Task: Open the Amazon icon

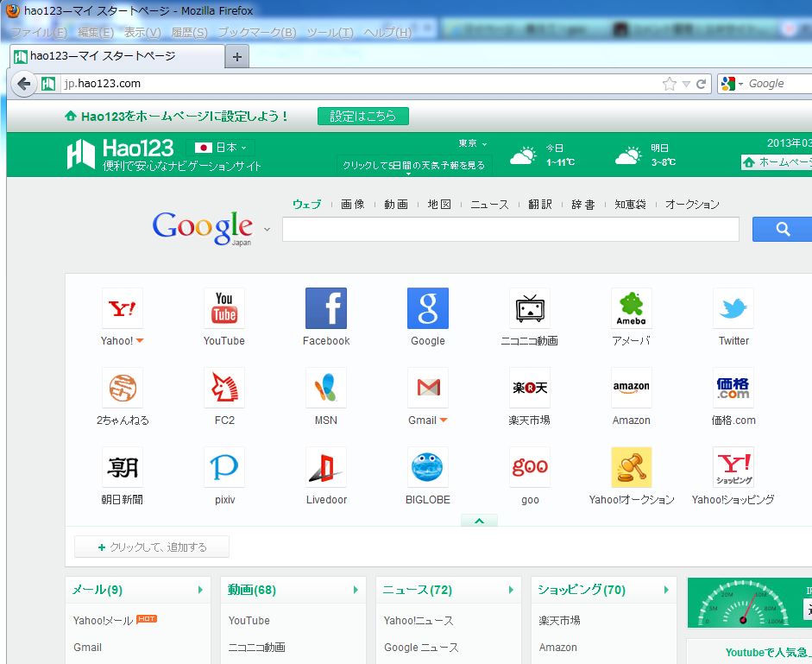Action: pos(632,388)
